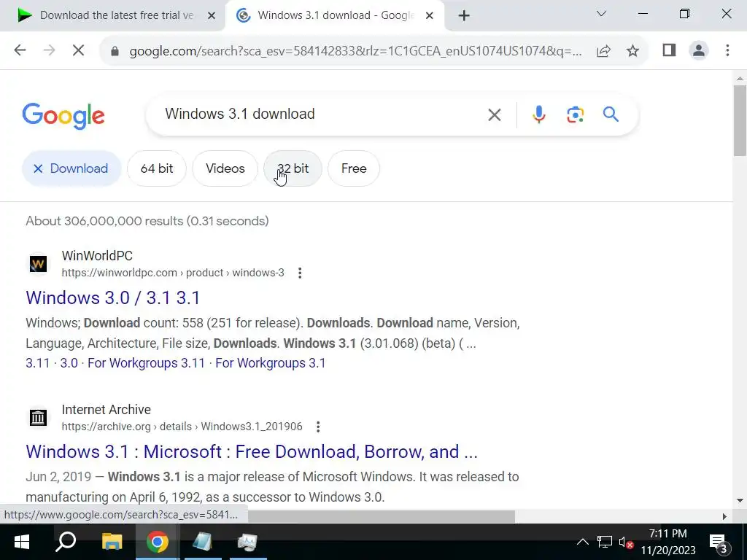This screenshot has width=747, height=560.
Task: Click the WinWorldPC site name
Action: point(97,256)
